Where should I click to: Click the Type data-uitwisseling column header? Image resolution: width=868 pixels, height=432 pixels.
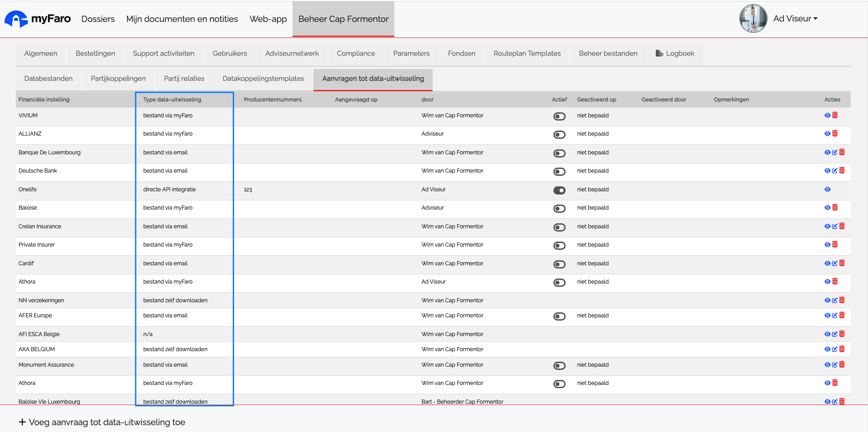[172, 100]
